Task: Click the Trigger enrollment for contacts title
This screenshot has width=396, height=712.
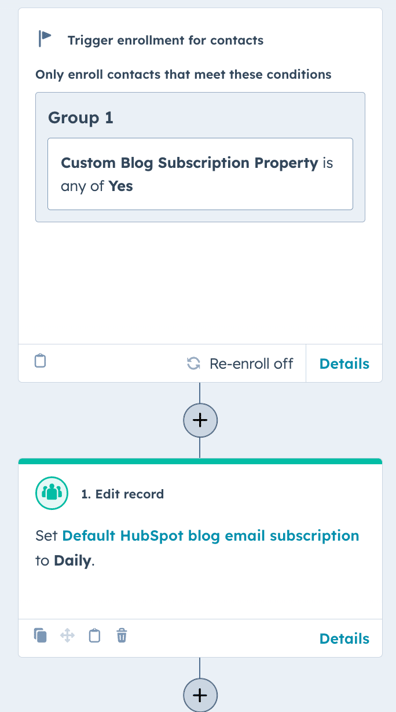Action: pyautogui.click(x=165, y=40)
